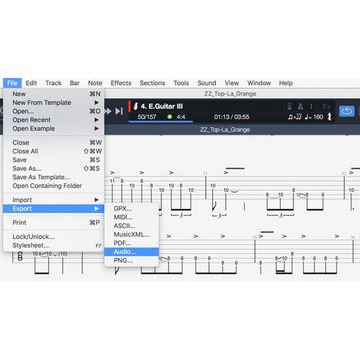Select Close All in the File menu
Image resolution: width=360 pixels, height=360 pixels.
(54, 151)
